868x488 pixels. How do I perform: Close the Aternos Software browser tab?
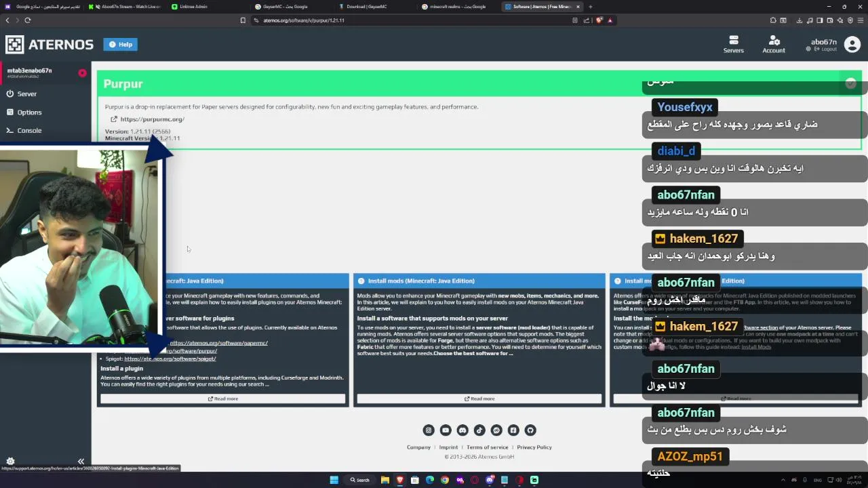click(578, 7)
